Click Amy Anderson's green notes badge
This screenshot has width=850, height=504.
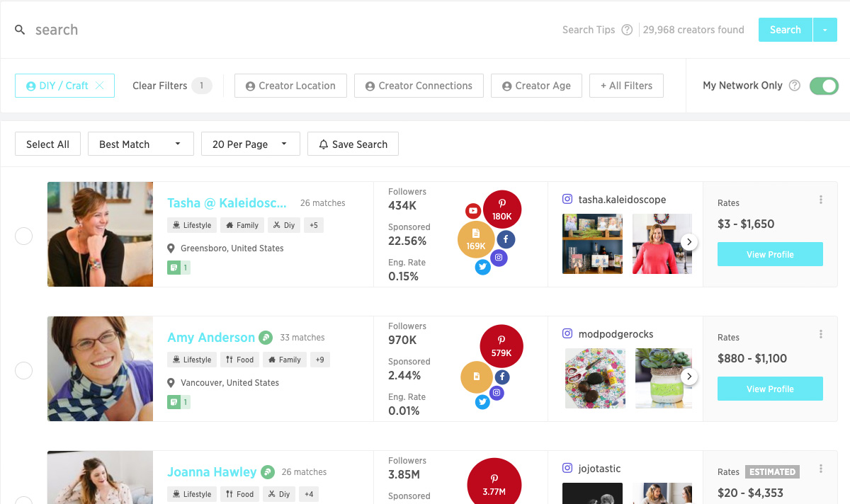(178, 402)
